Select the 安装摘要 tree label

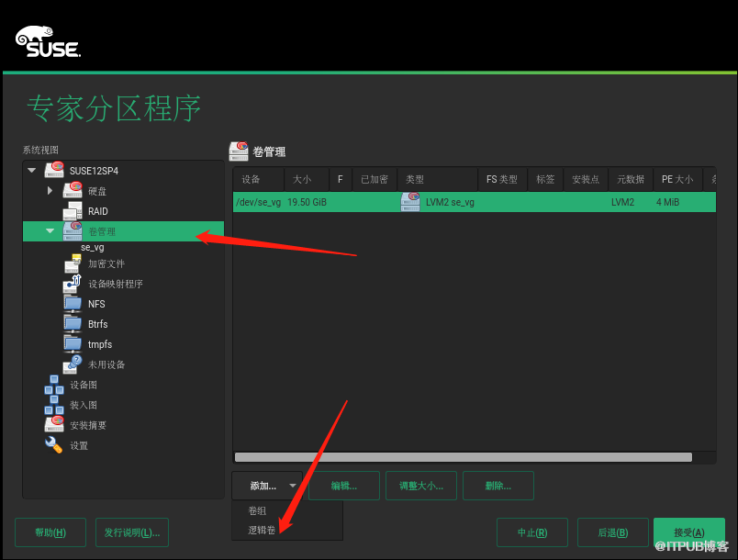click(88, 425)
